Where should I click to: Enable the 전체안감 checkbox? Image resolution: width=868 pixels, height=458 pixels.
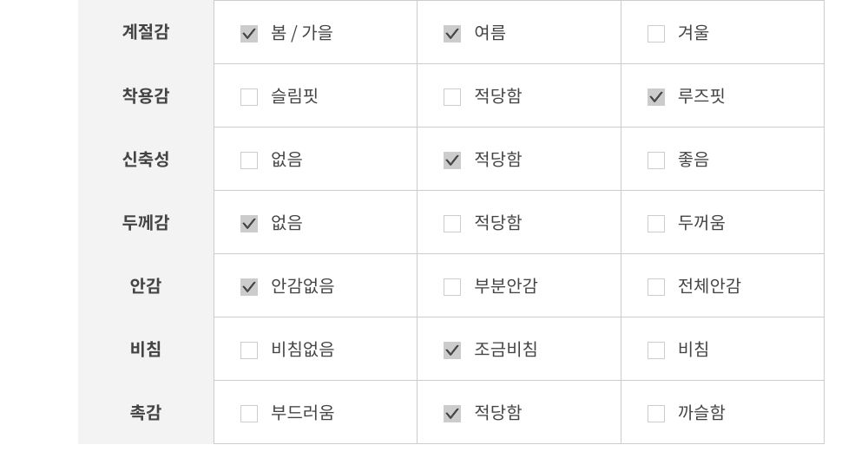click(x=656, y=287)
